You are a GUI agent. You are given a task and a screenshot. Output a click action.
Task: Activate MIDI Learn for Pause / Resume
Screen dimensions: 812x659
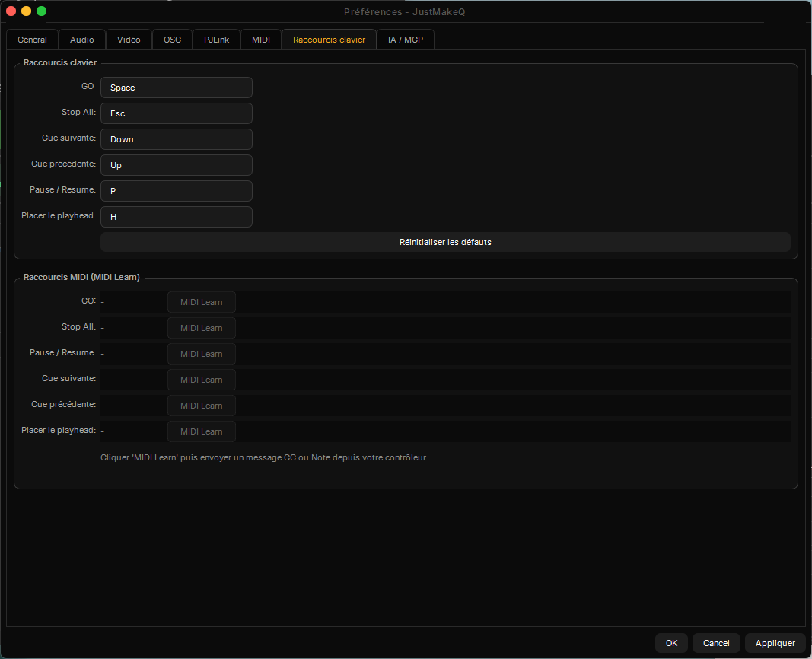pos(202,354)
